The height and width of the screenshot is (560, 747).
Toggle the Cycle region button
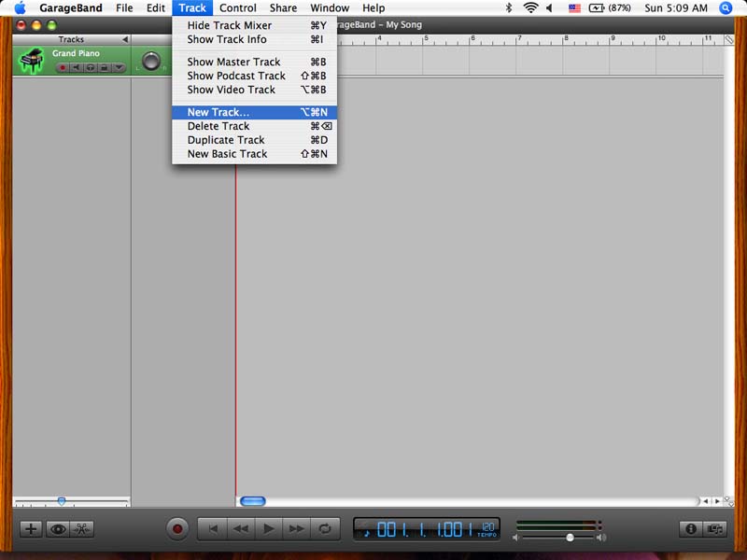(325, 528)
